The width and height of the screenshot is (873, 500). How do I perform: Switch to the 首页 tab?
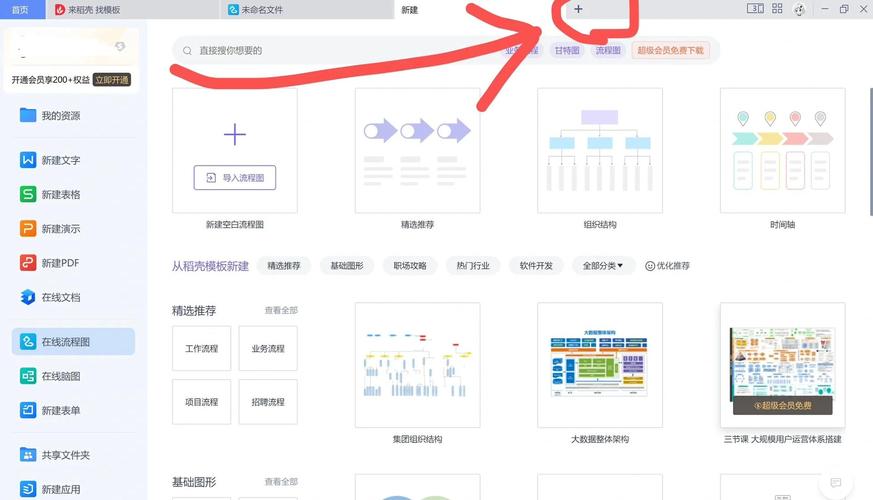pyautogui.click(x=21, y=9)
